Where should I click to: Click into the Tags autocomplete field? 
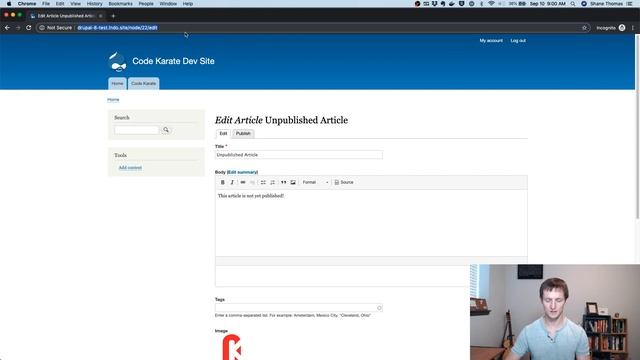(299, 308)
